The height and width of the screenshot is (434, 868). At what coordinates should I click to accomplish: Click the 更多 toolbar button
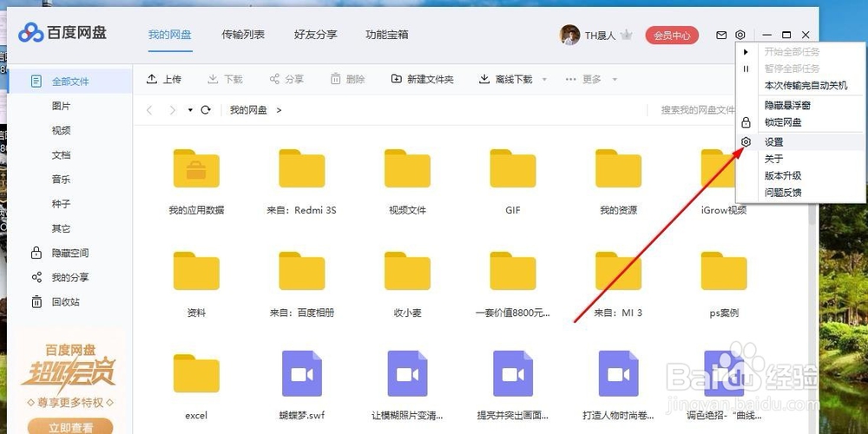[x=584, y=79]
